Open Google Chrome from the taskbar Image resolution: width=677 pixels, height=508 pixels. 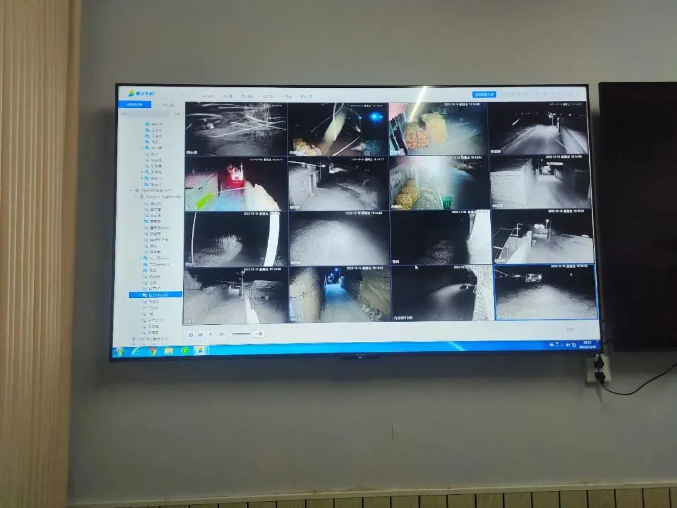coord(152,351)
